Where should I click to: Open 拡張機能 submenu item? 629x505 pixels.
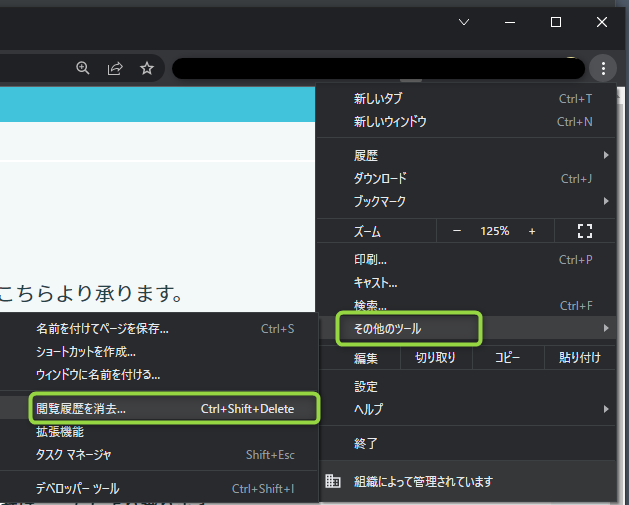(158, 432)
